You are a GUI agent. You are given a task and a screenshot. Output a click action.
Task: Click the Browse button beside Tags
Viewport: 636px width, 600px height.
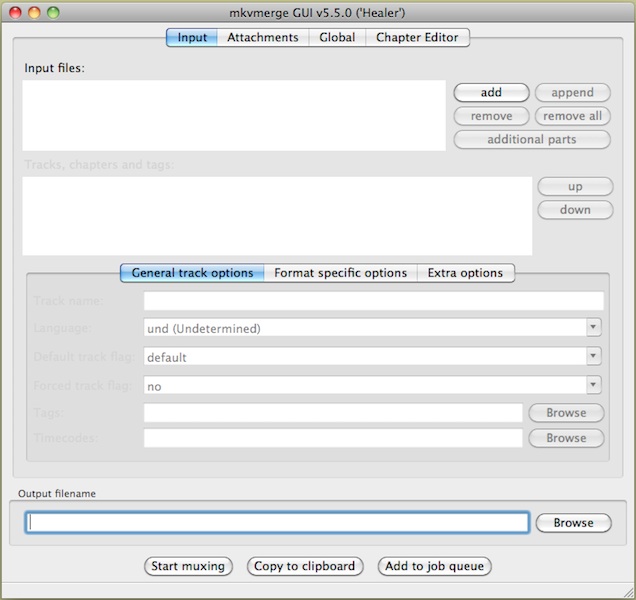click(566, 412)
